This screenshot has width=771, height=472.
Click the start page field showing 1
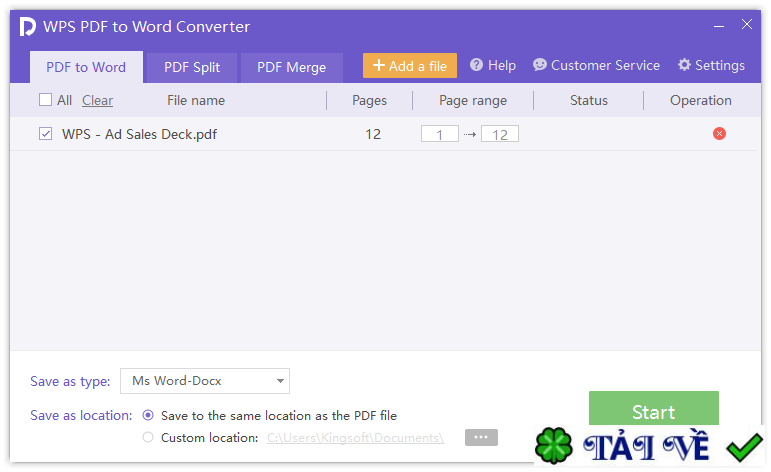click(x=440, y=134)
